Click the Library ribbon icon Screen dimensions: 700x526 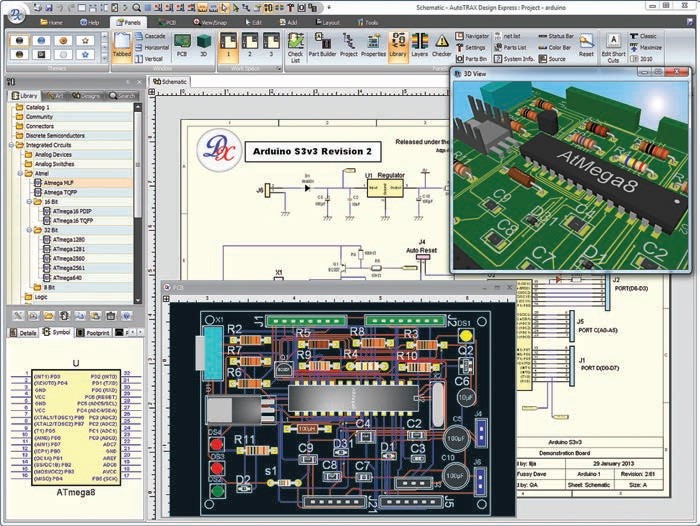(x=395, y=45)
